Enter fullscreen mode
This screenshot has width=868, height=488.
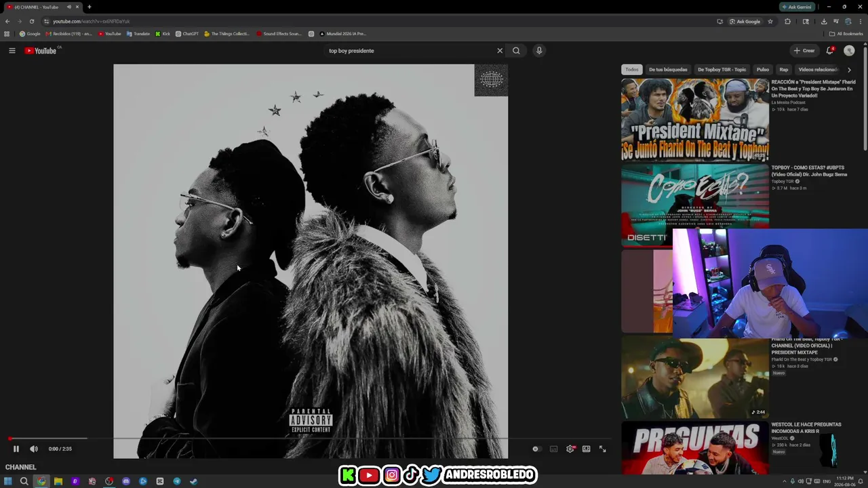click(x=602, y=449)
